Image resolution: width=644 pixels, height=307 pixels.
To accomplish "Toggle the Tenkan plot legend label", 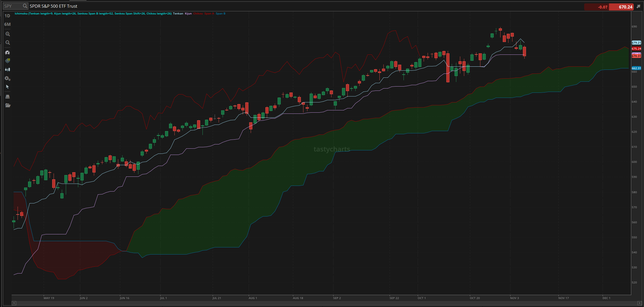I will [x=178, y=14].
